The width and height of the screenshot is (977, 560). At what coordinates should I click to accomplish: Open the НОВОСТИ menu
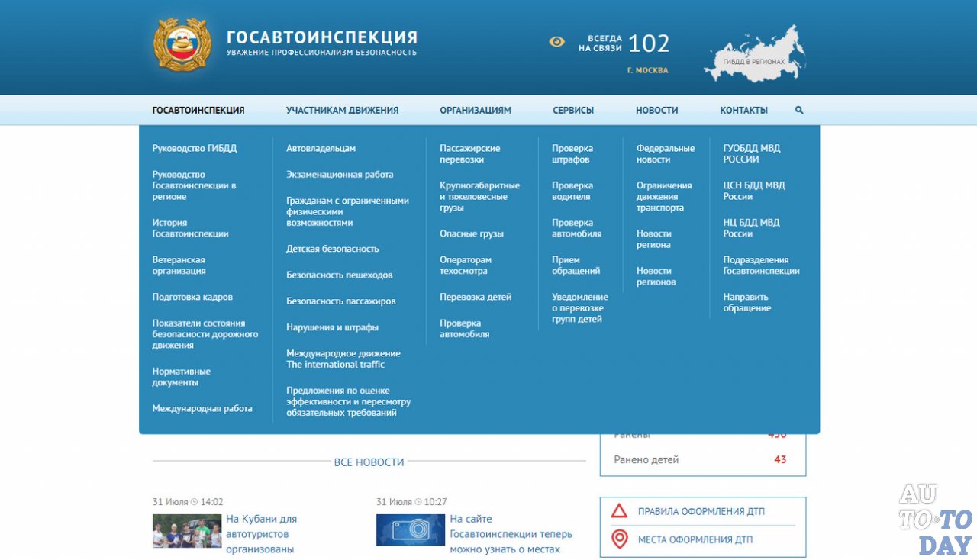pyautogui.click(x=656, y=110)
